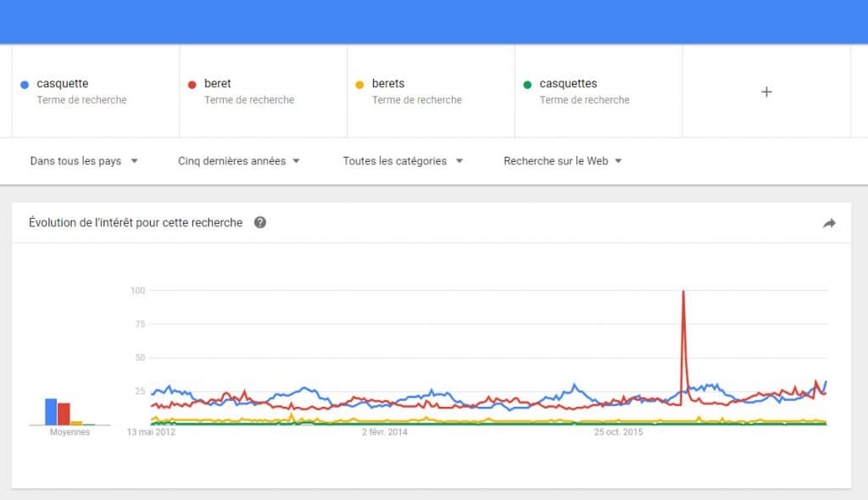Click the Évolution de l'intérêt chart title

click(x=136, y=223)
